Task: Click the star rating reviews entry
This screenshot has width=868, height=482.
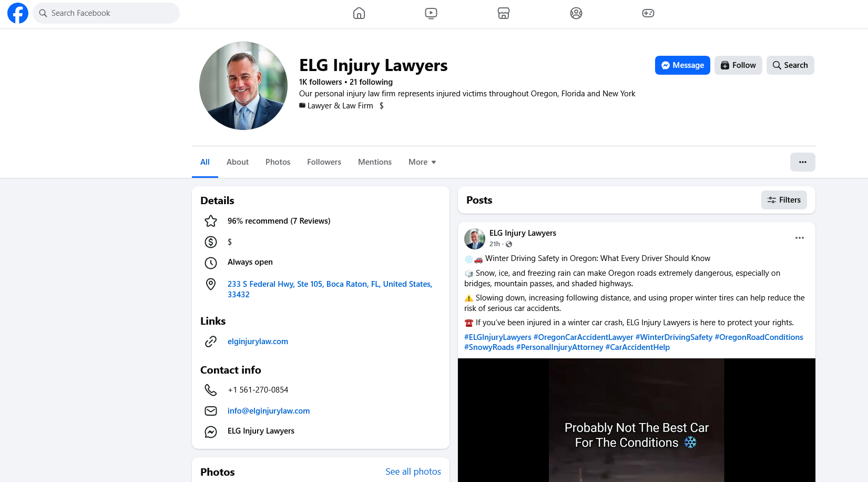Action: coord(279,221)
